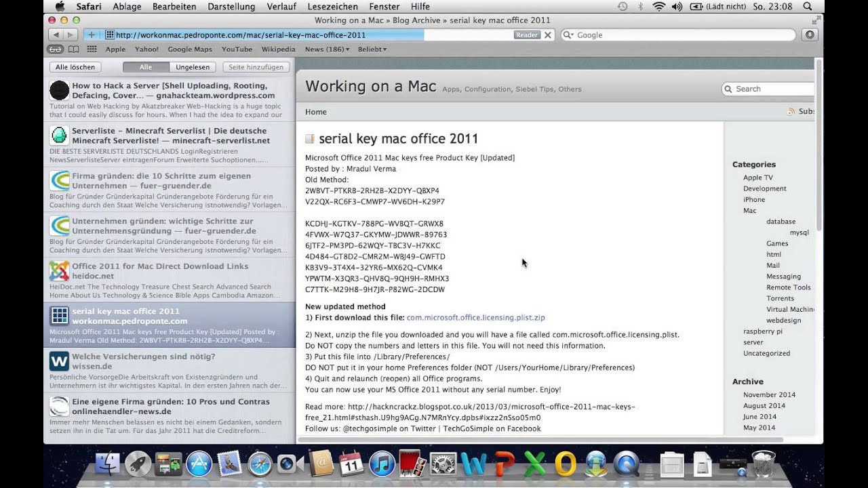Screen dimensions: 868x488
Task: Open the Torrents category link
Action: pyautogui.click(x=780, y=298)
